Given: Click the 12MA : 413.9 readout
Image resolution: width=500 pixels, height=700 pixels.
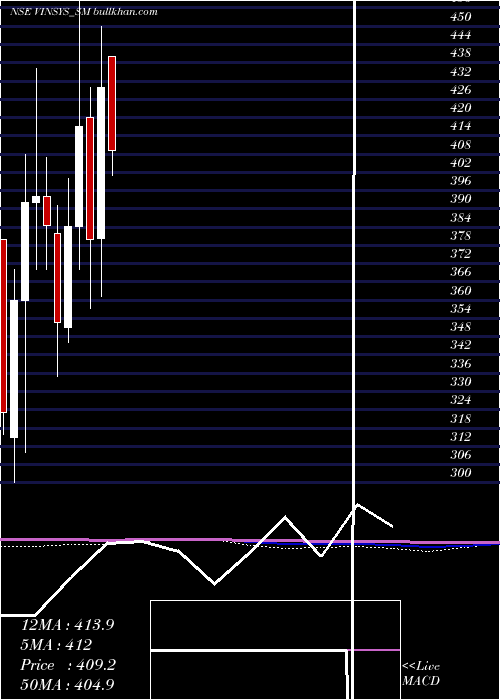Looking at the screenshot, I should [x=68, y=625].
